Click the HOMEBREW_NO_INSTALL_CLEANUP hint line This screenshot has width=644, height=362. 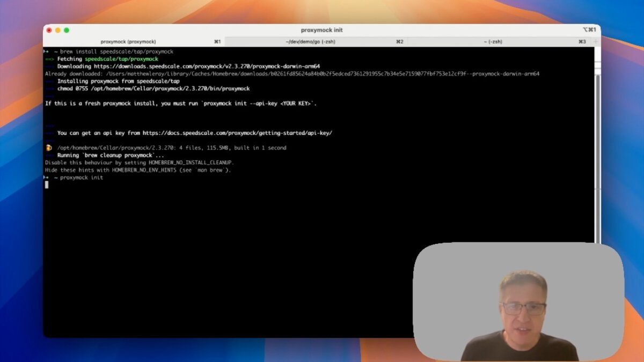(140, 162)
